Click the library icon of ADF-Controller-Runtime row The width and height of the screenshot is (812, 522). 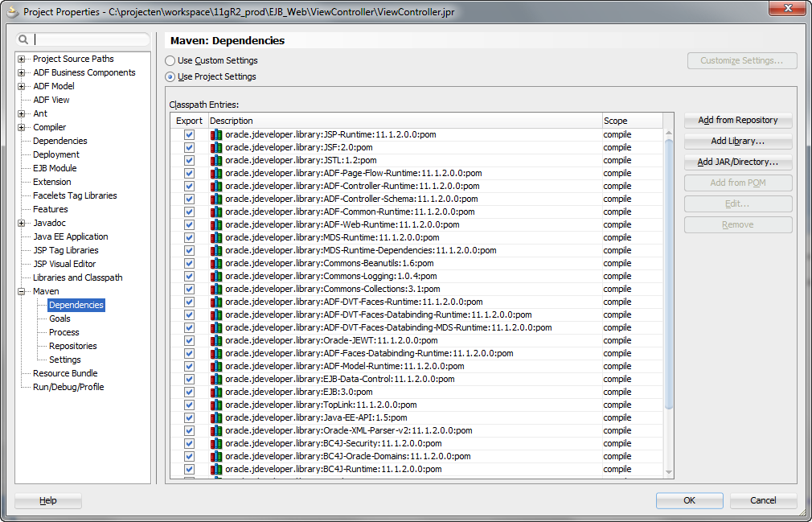(216, 186)
